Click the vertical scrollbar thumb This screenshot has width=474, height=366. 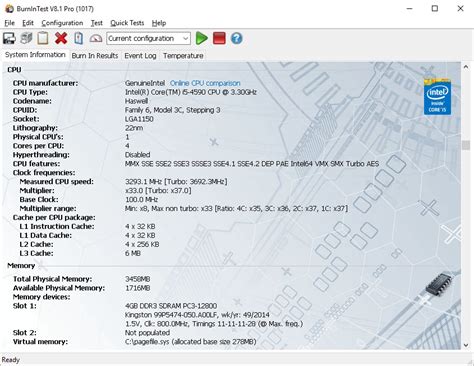click(466, 145)
